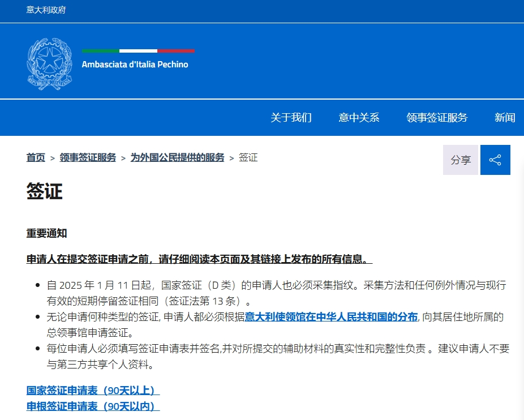Open the 意大利使领馆在中华人民共和国的分布 link

coord(331,317)
